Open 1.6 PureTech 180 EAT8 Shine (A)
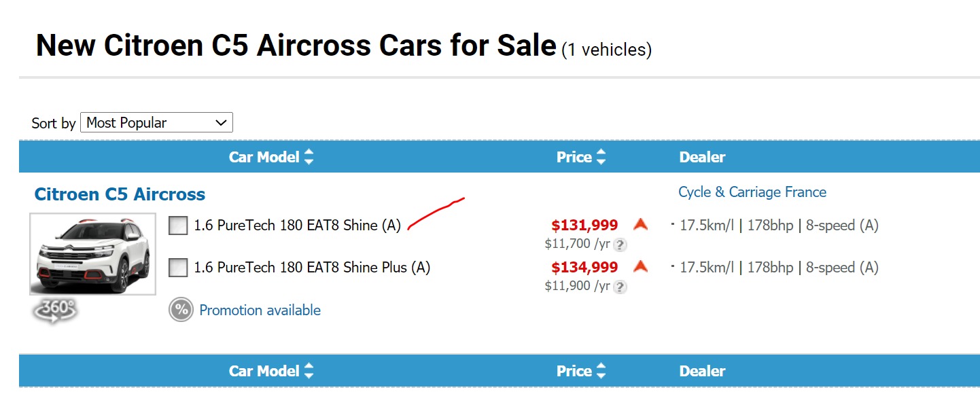The height and width of the screenshot is (394, 980). [298, 226]
